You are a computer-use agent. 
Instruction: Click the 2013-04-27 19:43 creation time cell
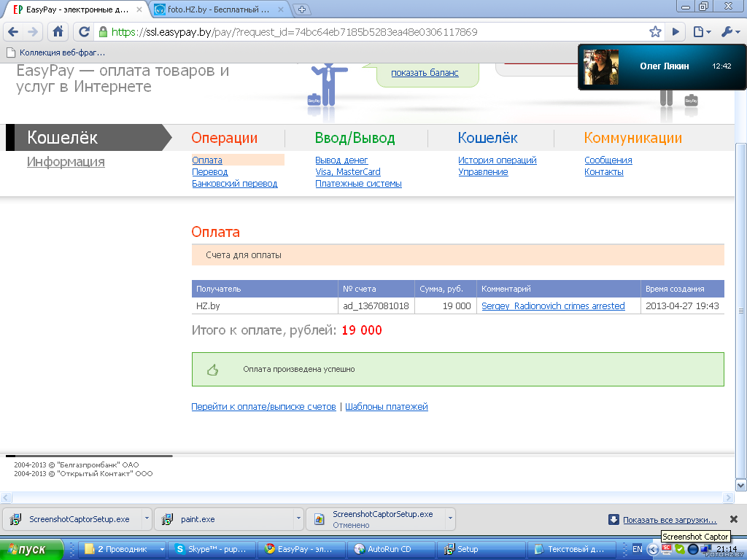point(682,306)
